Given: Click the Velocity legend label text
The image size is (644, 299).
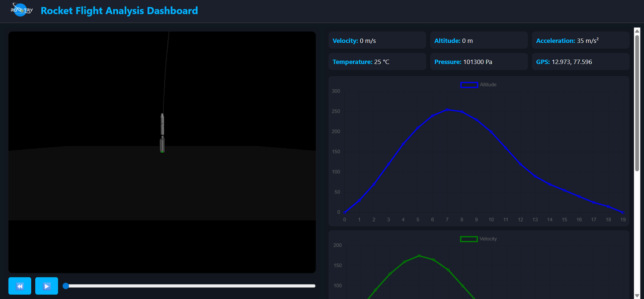Looking at the screenshot, I should click(x=488, y=239).
